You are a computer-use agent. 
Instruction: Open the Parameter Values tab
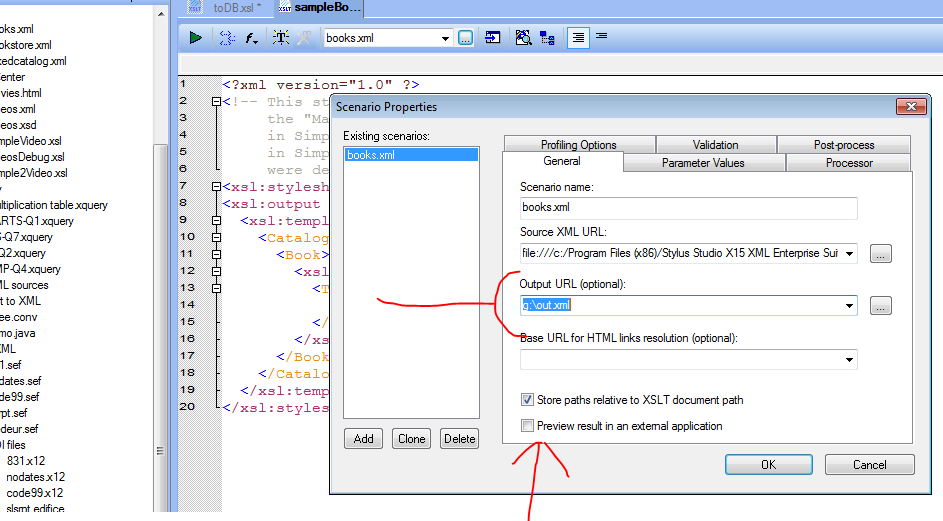(x=703, y=162)
